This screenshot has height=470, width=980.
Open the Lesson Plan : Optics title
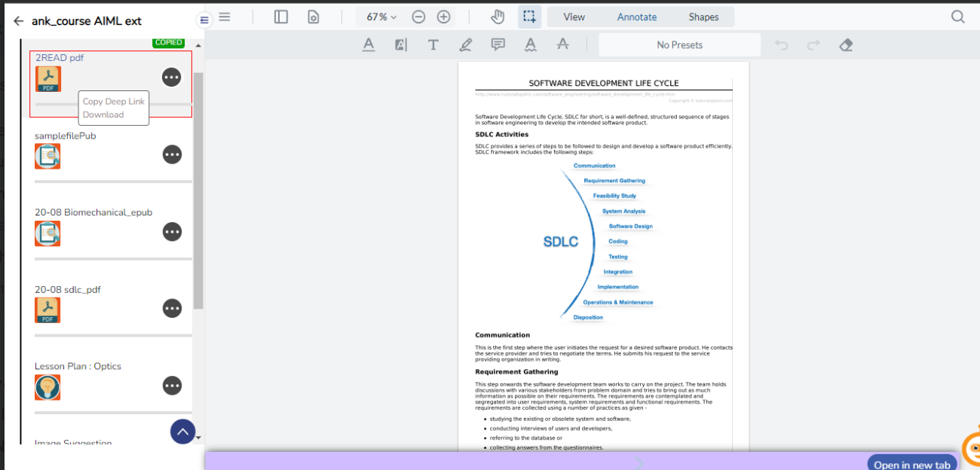(x=78, y=366)
